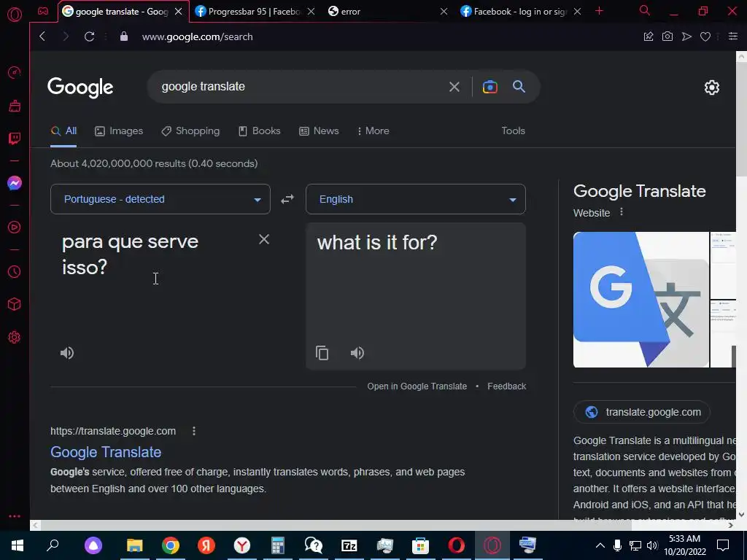
Task: Open Opera GX menu logo icon
Action: coord(15,15)
